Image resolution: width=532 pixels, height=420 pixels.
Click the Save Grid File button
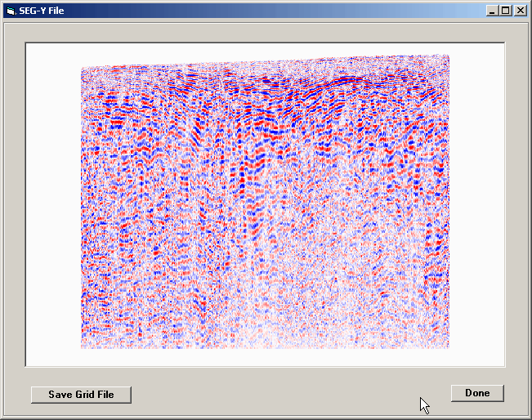(x=81, y=395)
